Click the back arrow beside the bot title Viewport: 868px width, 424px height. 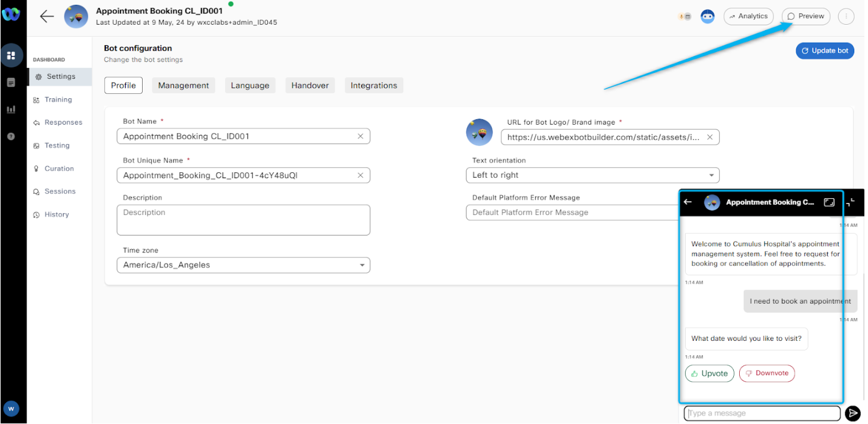(47, 16)
